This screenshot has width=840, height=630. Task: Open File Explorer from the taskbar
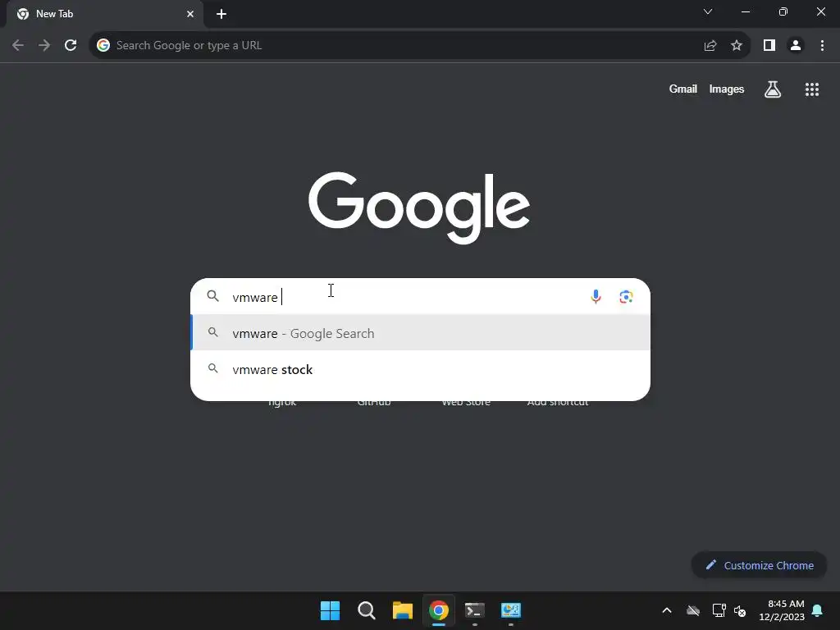click(x=402, y=610)
